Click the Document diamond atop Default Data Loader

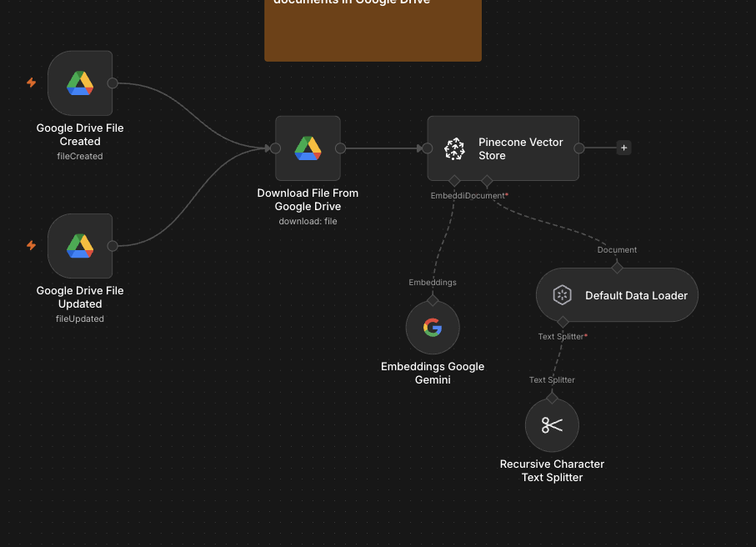(617, 268)
